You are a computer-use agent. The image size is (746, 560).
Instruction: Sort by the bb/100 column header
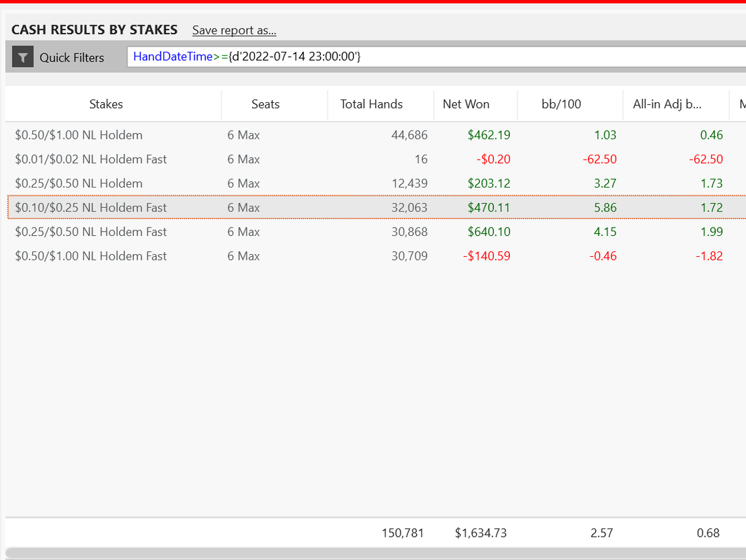tap(561, 104)
